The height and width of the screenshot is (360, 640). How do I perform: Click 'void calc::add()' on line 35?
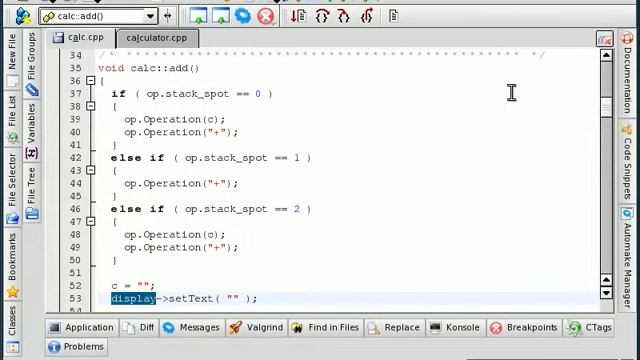pos(149,68)
